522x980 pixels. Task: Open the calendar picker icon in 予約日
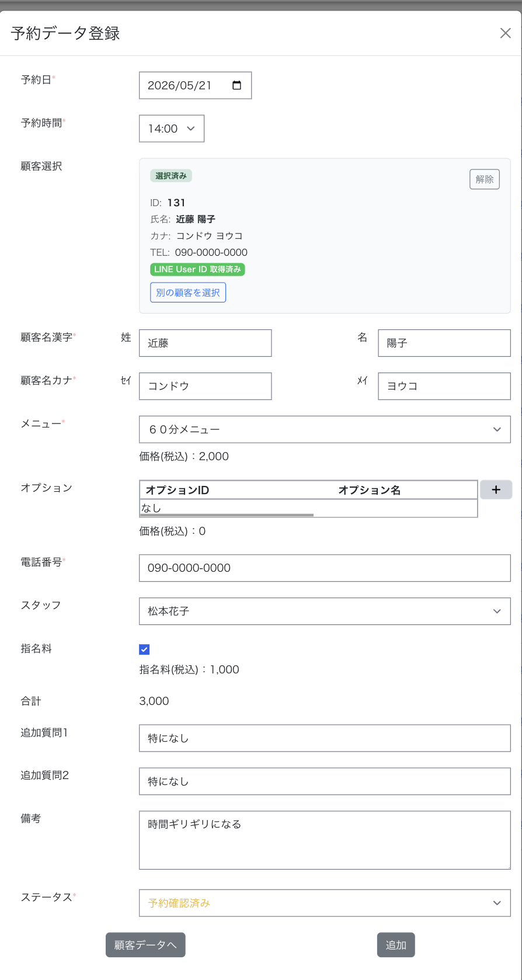click(236, 85)
